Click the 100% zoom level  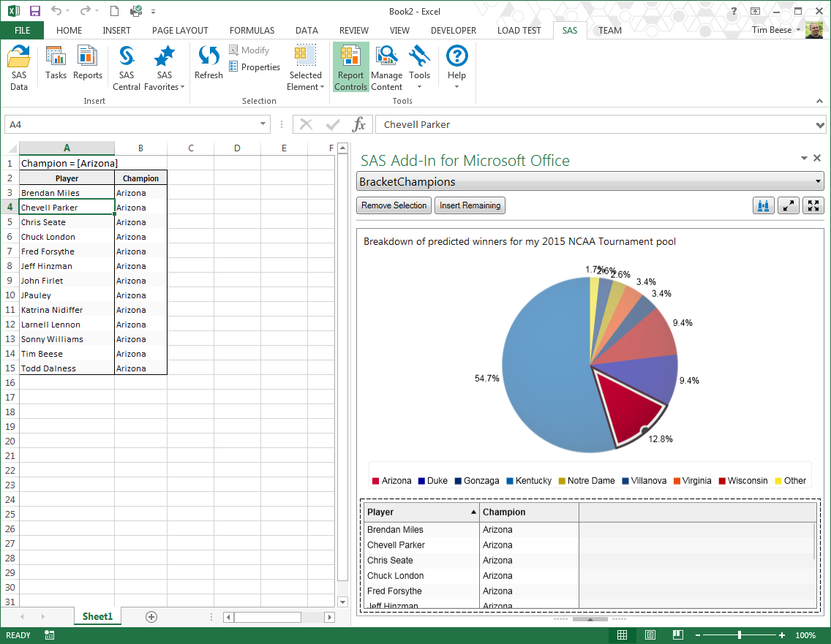pos(805,635)
